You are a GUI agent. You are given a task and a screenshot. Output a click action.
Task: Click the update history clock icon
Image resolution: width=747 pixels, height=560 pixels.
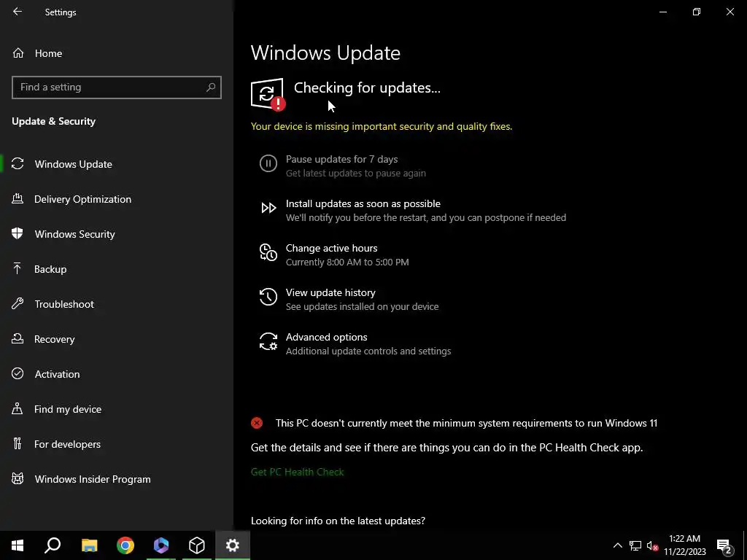tap(268, 297)
